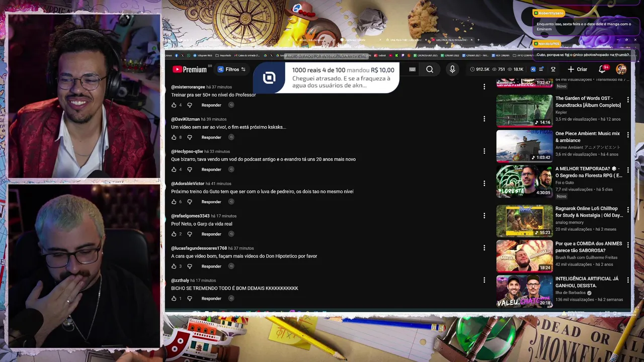Viewport: 644px width, 362px height.
Task: Dislike the @AdorableVictor comment
Action: pos(190,202)
